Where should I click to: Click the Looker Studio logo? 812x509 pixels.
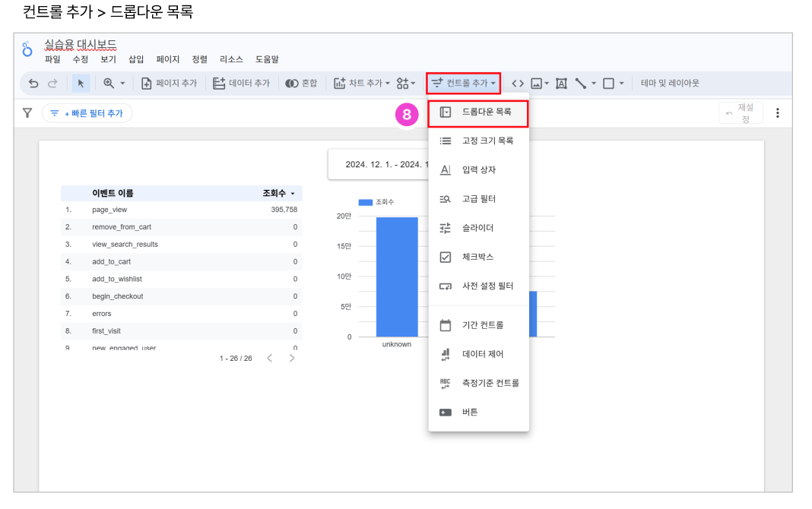pyautogui.click(x=27, y=49)
